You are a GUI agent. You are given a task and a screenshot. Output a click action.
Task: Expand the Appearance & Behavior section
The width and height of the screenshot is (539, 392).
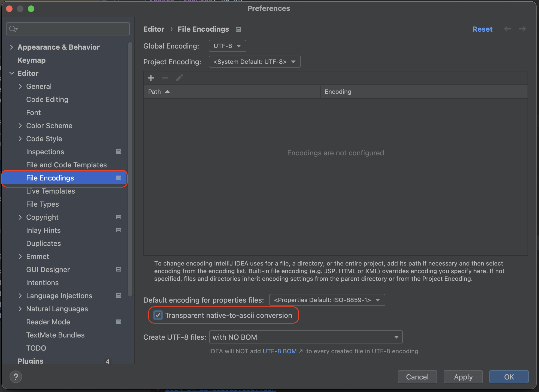(11, 47)
